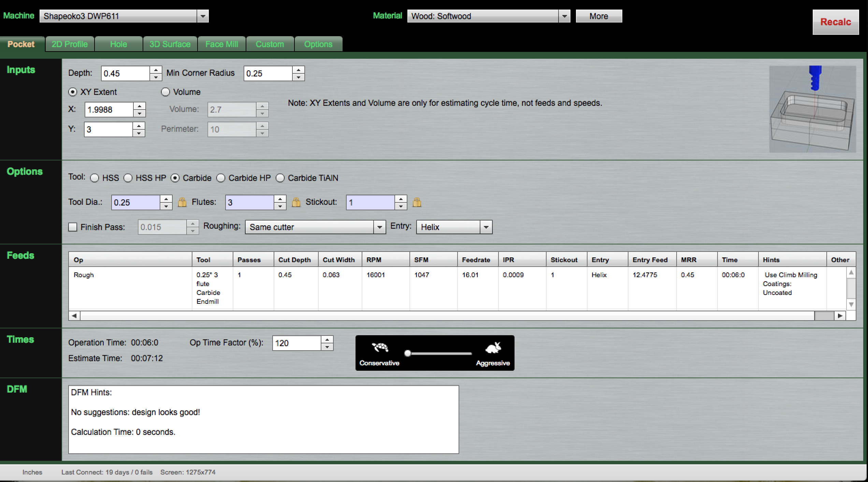This screenshot has width=868, height=482.
Task: Open the Machine dropdown list
Action: pos(203,16)
